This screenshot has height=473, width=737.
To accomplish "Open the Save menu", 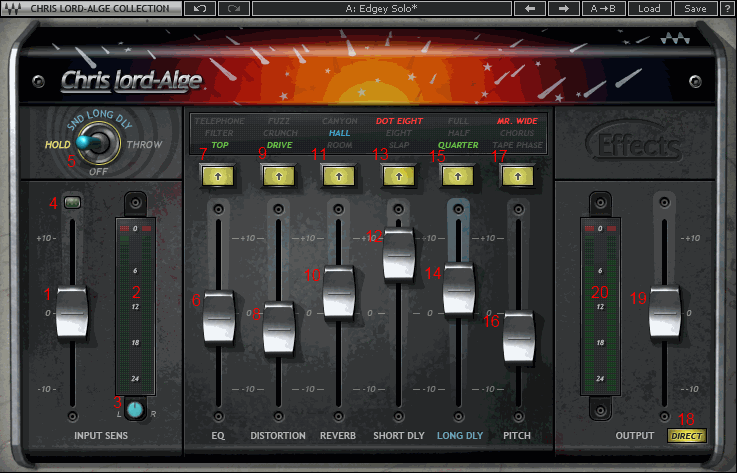I will point(695,8).
